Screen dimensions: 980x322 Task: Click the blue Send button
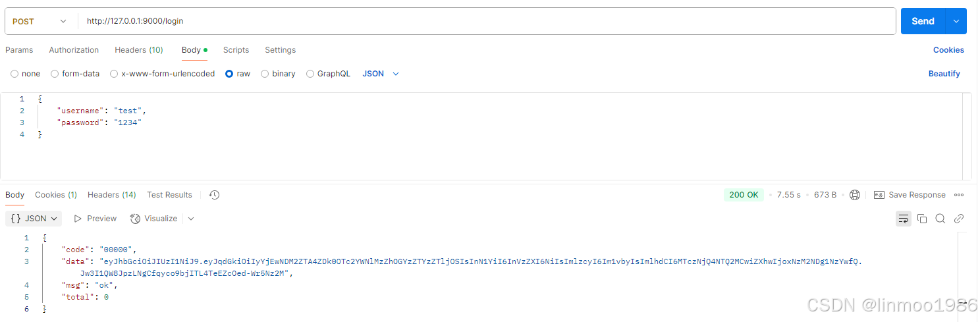[923, 21]
